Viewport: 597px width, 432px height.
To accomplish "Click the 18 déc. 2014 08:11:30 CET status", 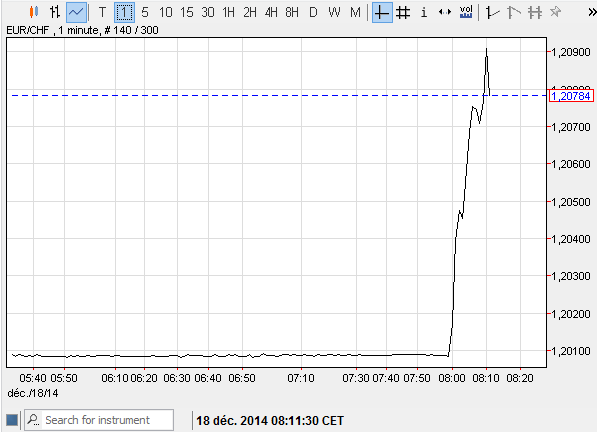I will [x=270, y=421].
